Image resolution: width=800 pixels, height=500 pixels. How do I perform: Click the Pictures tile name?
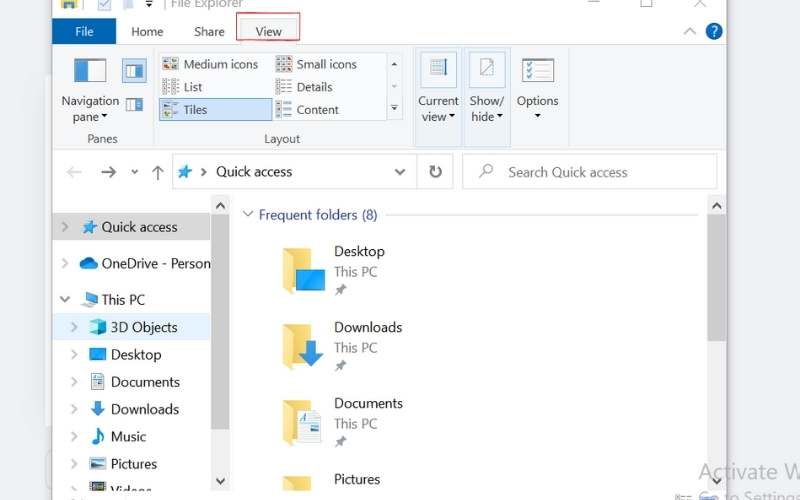pos(357,480)
